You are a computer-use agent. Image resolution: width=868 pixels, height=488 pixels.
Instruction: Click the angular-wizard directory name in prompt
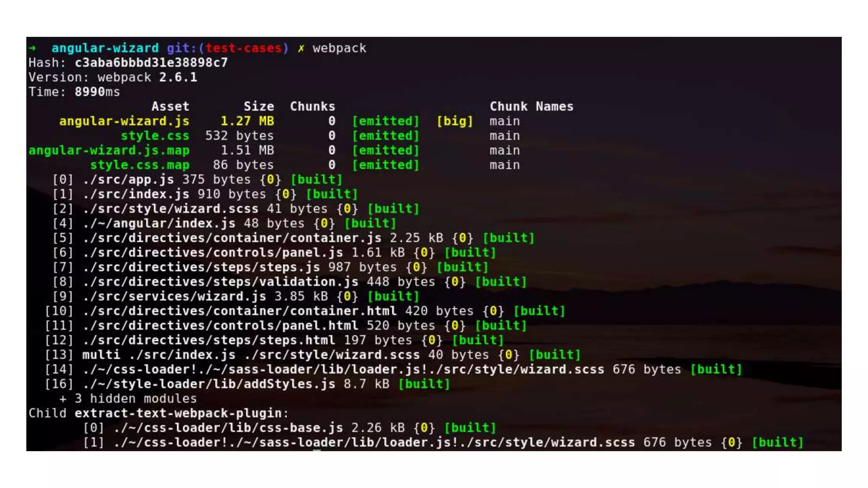click(x=105, y=48)
